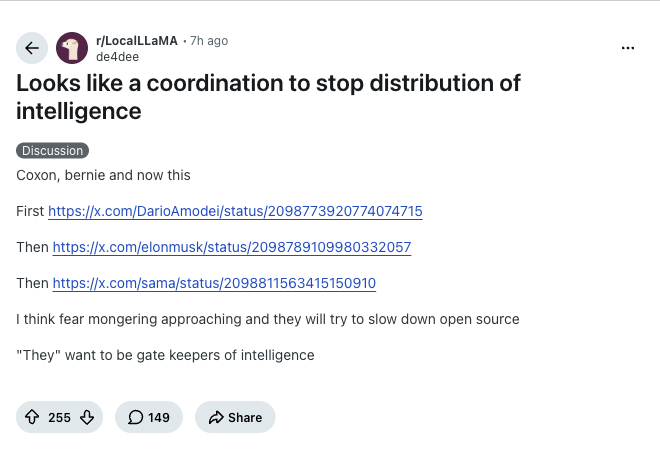
Task: Open the DarioAmodei status link
Action: click(x=235, y=211)
